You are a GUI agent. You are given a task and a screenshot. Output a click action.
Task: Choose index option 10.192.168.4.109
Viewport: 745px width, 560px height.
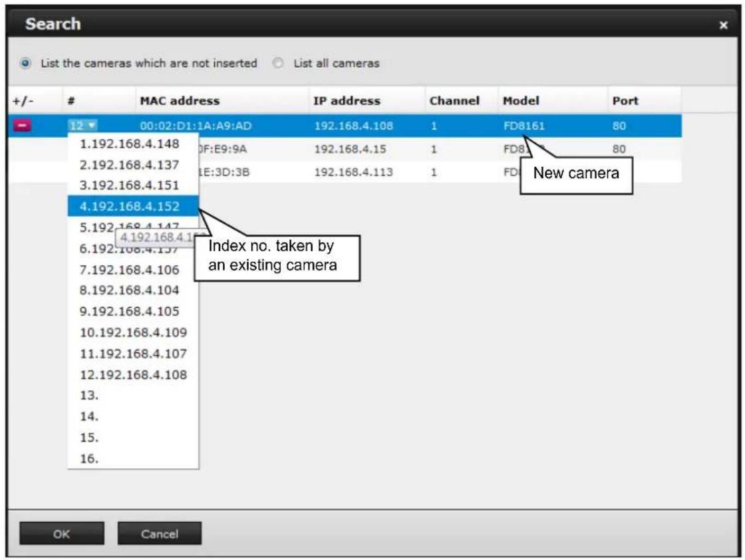(133, 333)
